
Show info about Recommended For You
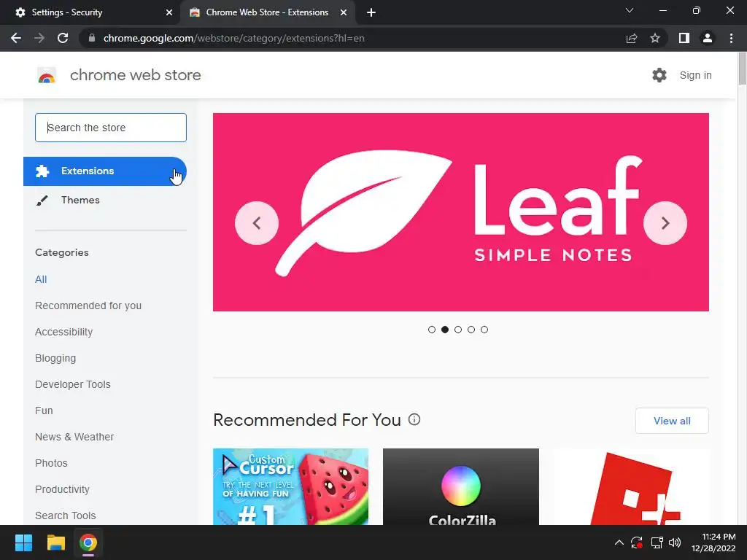(x=414, y=419)
